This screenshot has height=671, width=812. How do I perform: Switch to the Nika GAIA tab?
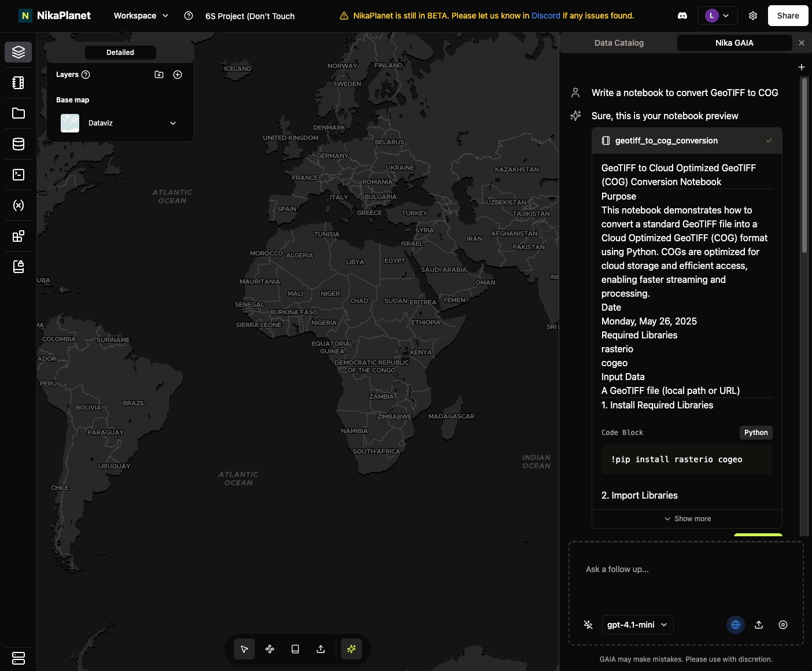735,43
